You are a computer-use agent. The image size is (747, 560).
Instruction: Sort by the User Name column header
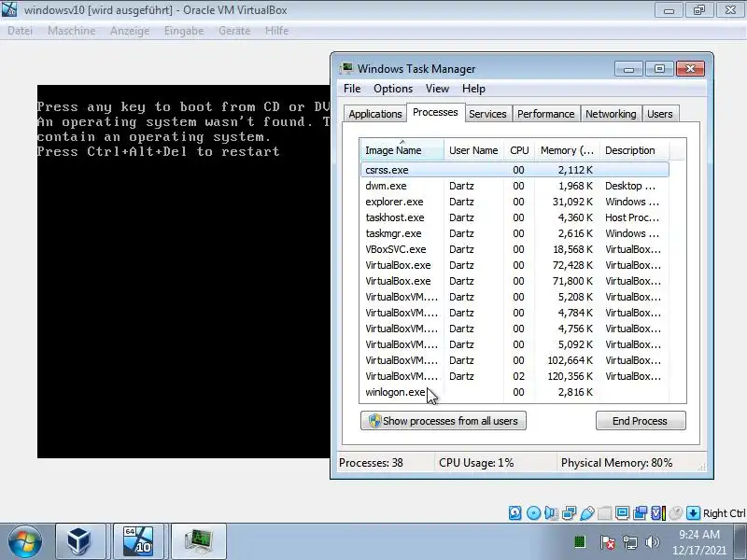click(473, 150)
